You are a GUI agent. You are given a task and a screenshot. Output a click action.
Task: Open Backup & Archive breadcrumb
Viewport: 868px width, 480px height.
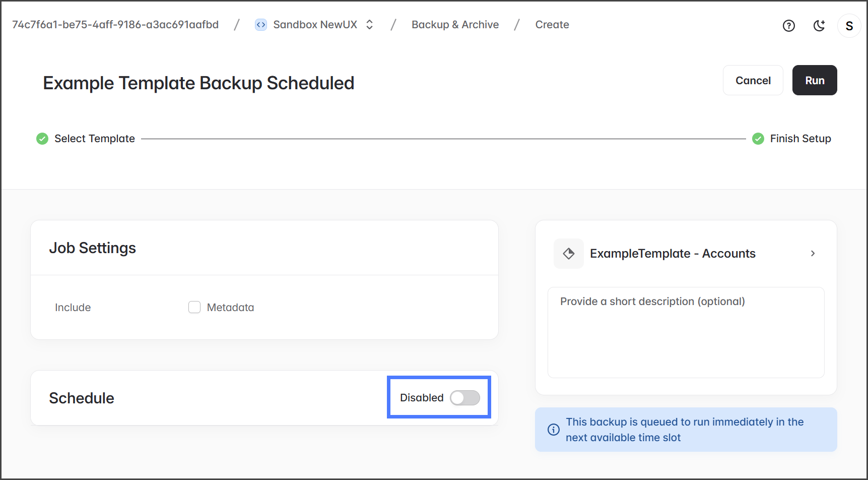click(x=455, y=25)
